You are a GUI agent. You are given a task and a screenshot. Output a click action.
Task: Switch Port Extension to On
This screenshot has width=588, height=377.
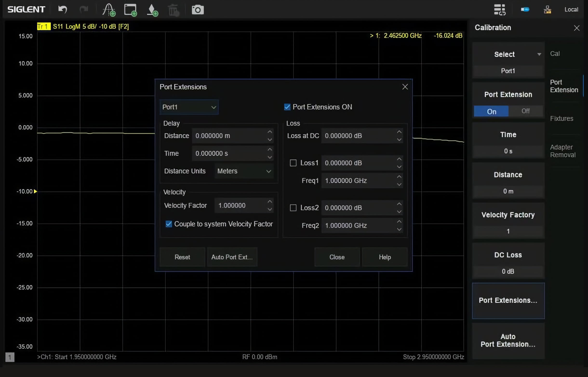click(x=491, y=111)
